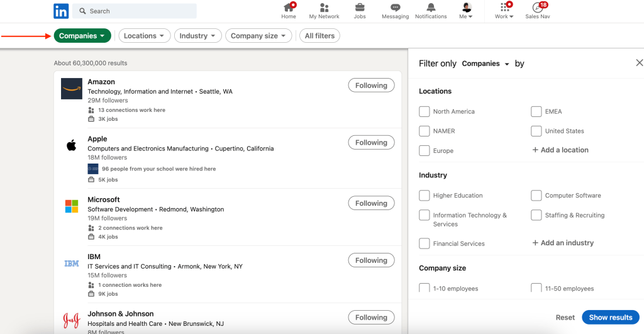
Task: Open the Work apps grid icon
Action: pos(504,8)
